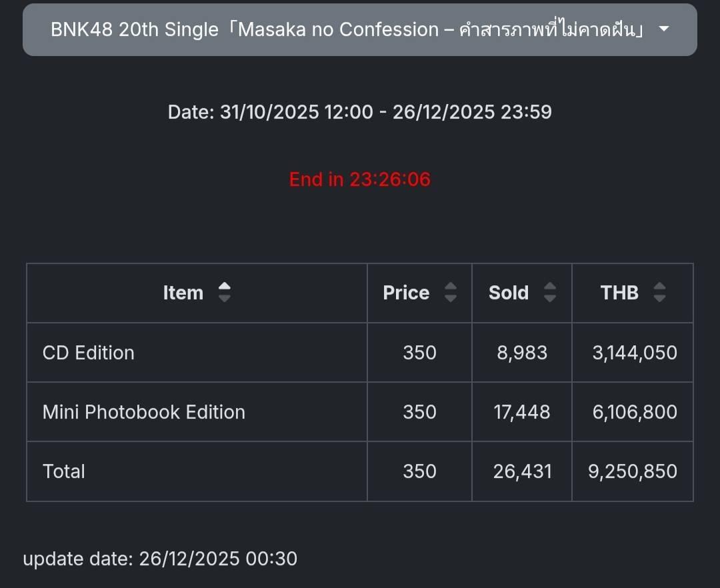This screenshot has width=720, height=588.
Task: Click the Item column header
Action: point(183,293)
